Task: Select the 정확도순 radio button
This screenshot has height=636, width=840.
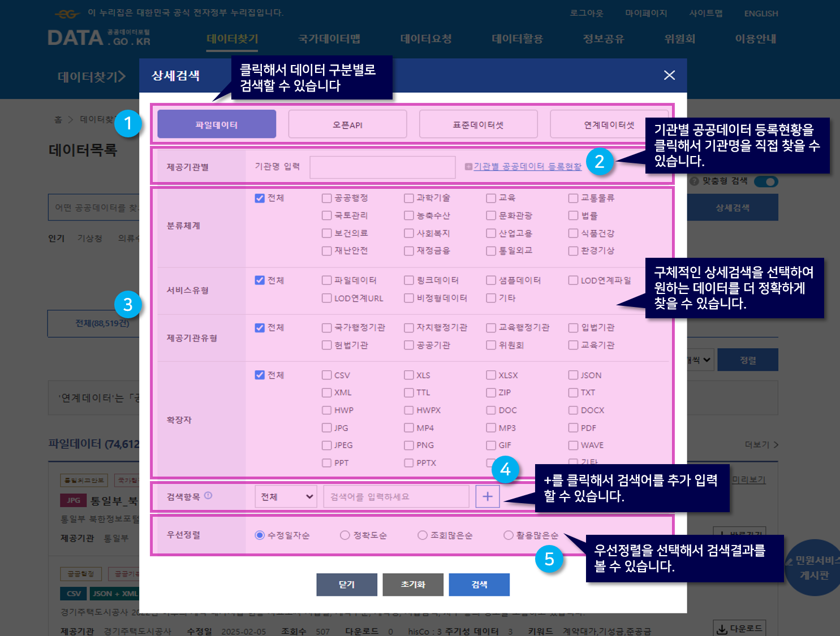Action: coord(344,535)
